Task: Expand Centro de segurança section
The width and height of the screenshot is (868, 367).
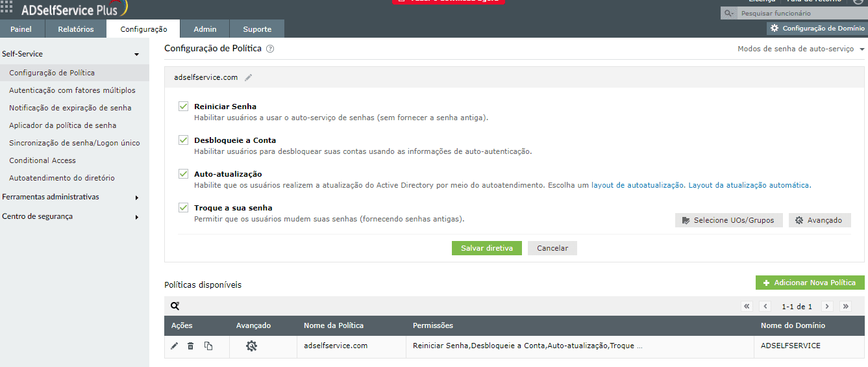Action: click(70, 216)
